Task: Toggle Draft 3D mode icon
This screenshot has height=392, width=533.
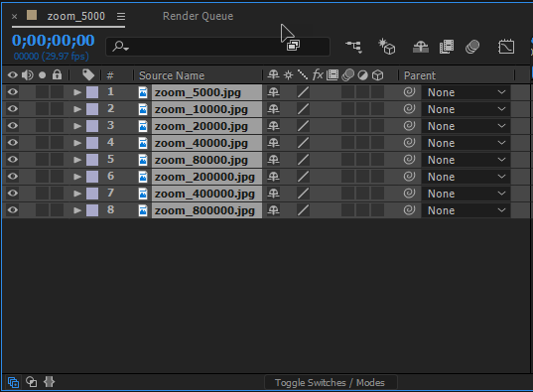Action: pos(387,47)
